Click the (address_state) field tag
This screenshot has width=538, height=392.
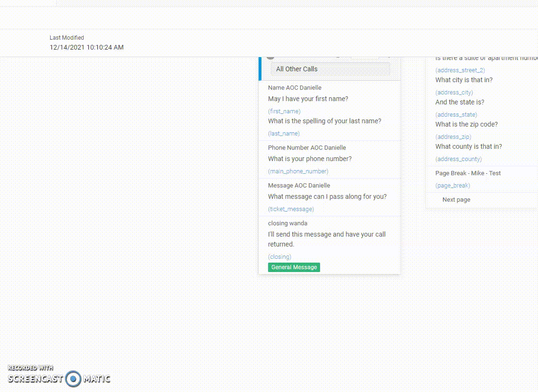456,115
